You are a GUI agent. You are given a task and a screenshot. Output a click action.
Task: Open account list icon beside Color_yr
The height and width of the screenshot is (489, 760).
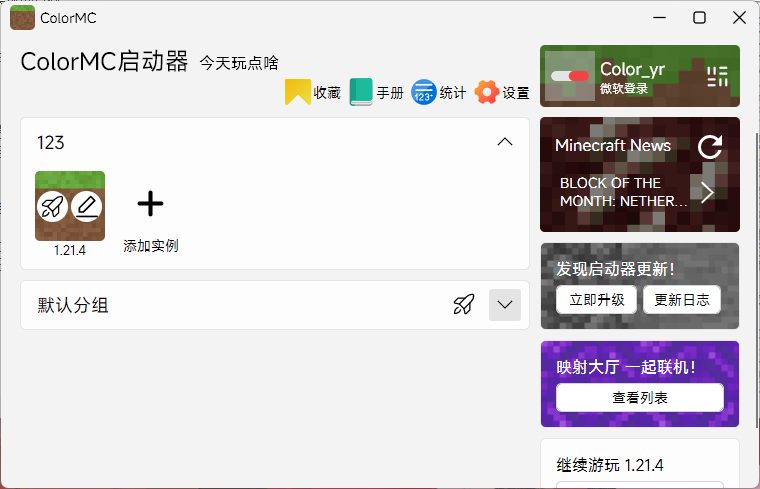pos(717,77)
